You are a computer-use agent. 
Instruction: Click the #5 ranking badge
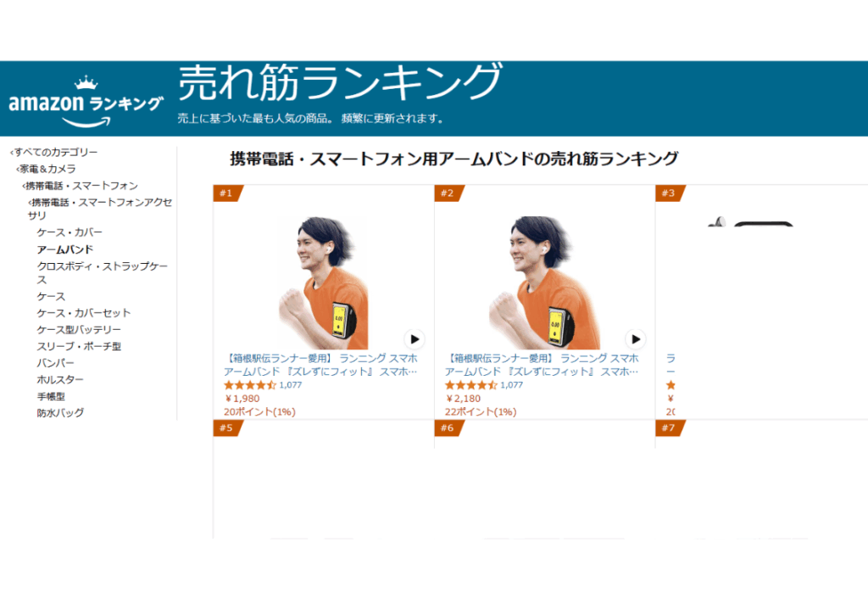click(x=227, y=428)
